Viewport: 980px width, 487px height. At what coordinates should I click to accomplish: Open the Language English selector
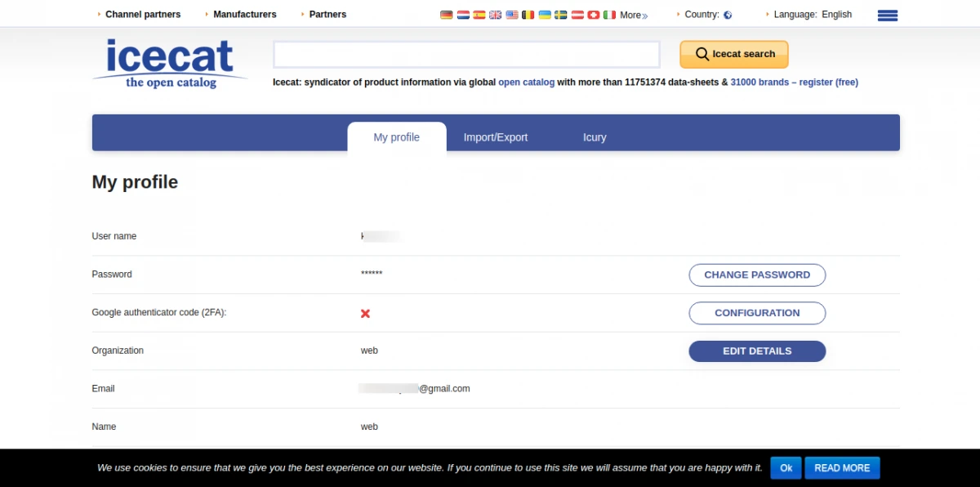tap(813, 14)
